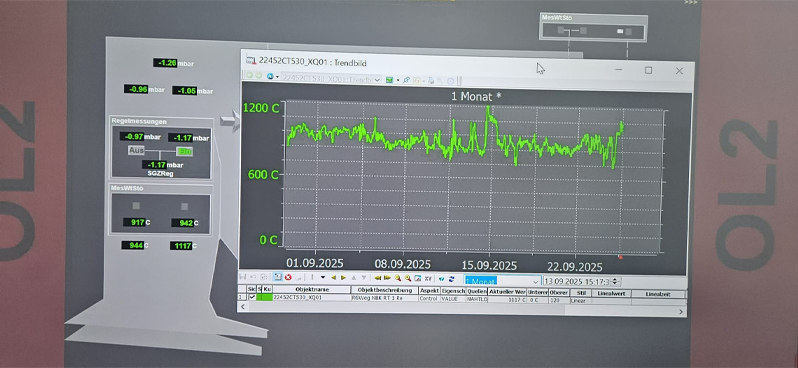798x368 pixels.
Task: Expand the black dropdown arrow in bottom toolbar
Action: [323, 277]
